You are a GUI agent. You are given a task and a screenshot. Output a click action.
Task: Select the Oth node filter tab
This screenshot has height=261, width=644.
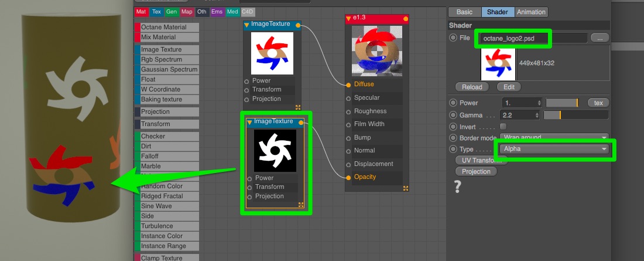coord(201,12)
